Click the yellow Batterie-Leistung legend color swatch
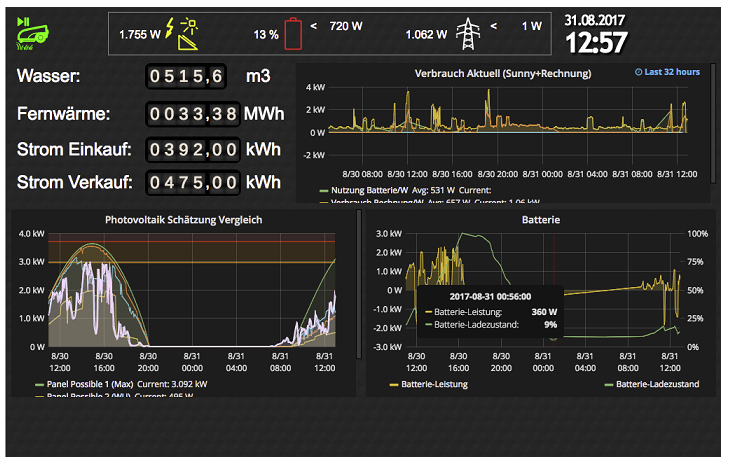Viewport: 729px width, 457px height. pyautogui.click(x=394, y=385)
